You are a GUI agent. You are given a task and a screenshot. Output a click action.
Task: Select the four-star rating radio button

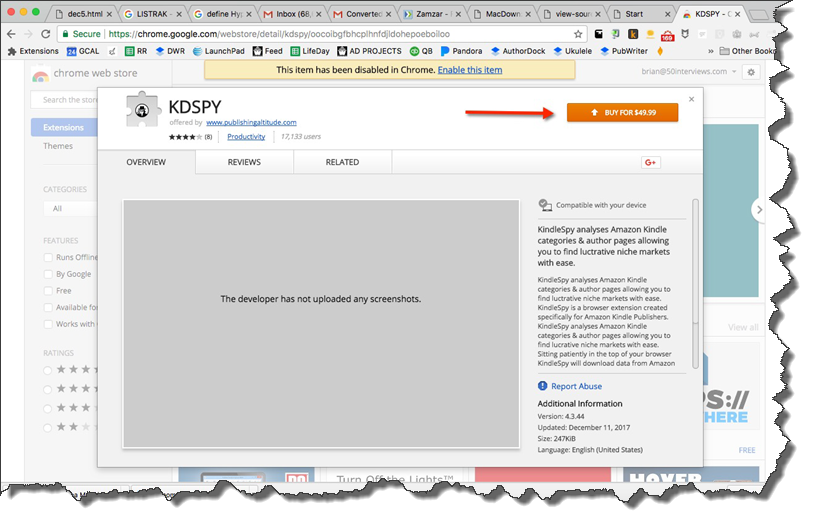pyautogui.click(x=47, y=389)
